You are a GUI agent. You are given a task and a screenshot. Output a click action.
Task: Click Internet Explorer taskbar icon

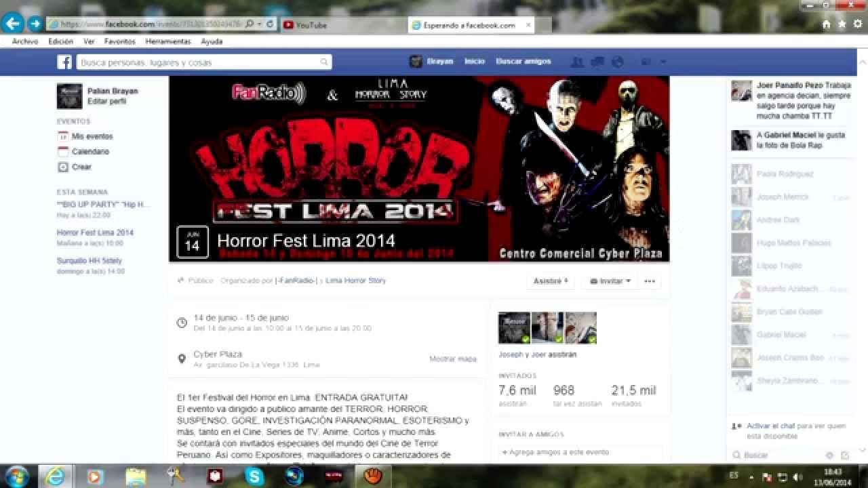pos(55,476)
